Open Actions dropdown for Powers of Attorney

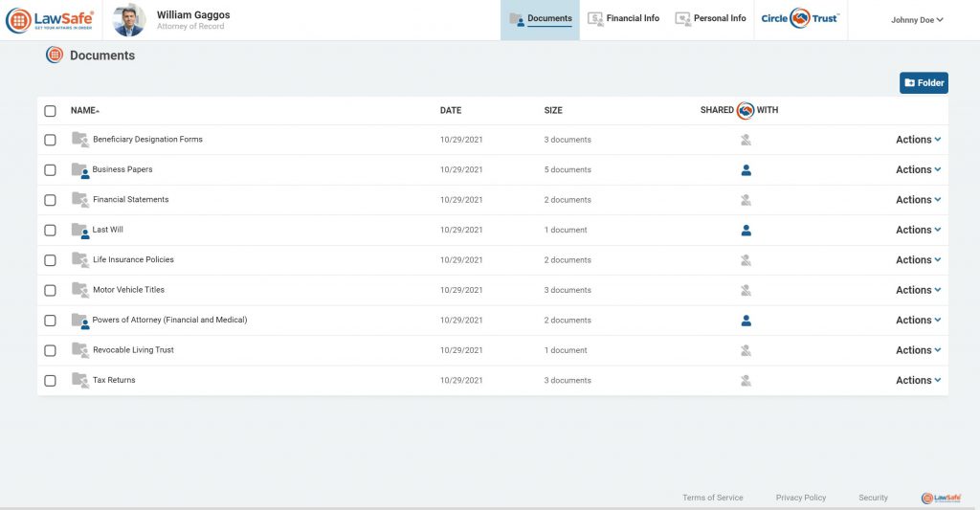tap(918, 320)
